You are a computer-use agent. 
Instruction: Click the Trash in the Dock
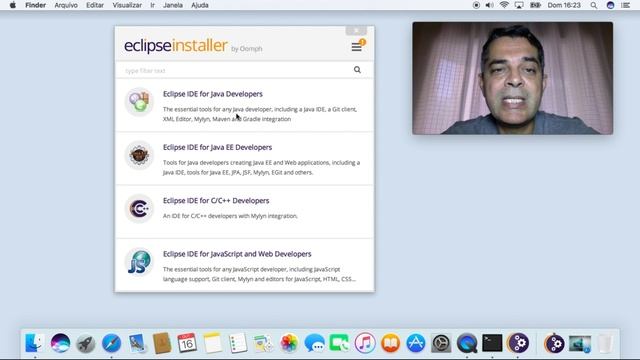pyautogui.click(x=605, y=343)
